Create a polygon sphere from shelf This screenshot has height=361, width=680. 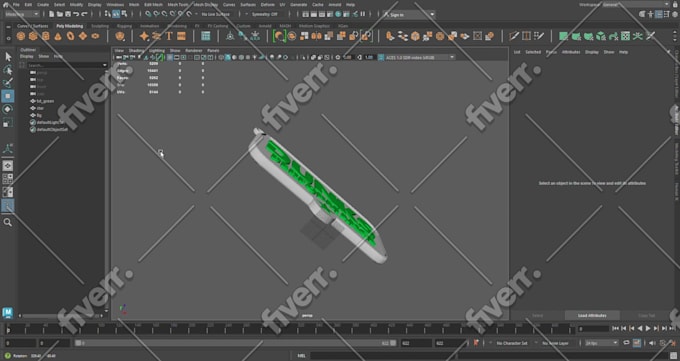point(21,36)
